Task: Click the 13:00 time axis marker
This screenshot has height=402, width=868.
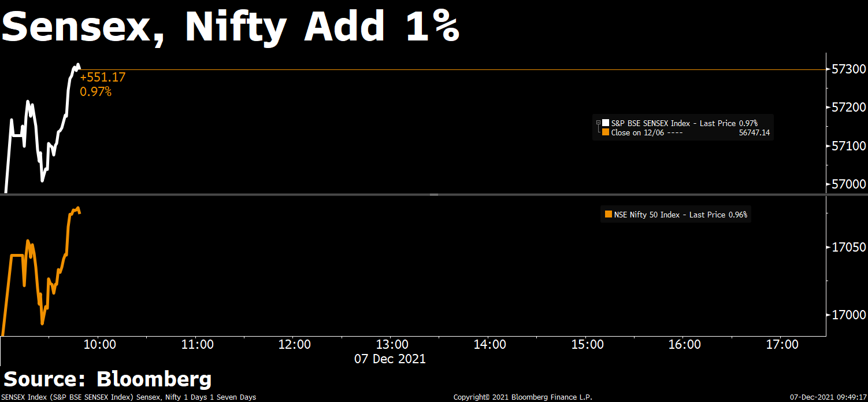Action: click(x=392, y=345)
